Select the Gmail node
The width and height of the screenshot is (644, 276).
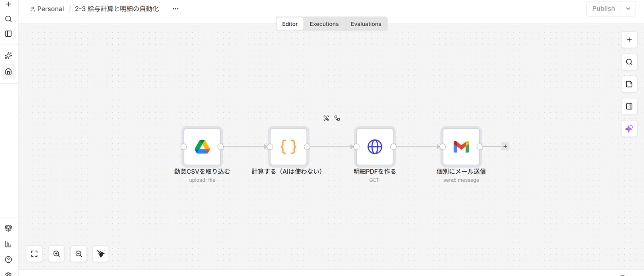point(461,147)
